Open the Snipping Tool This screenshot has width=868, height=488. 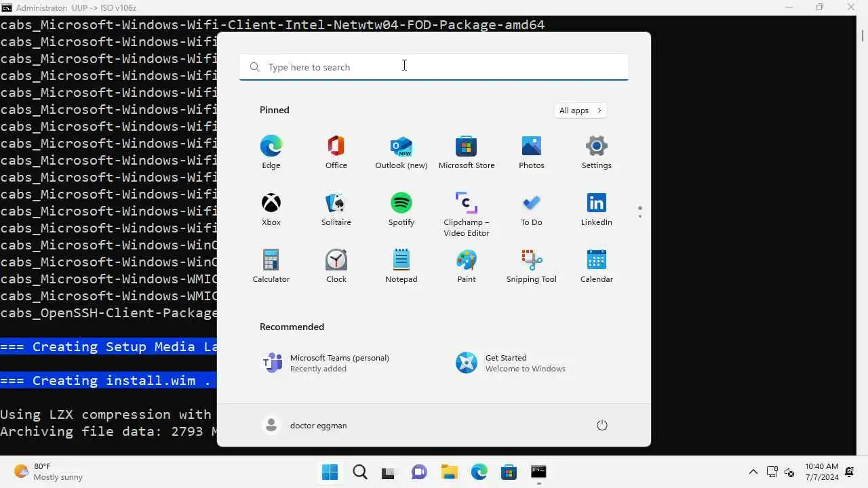[x=531, y=266]
